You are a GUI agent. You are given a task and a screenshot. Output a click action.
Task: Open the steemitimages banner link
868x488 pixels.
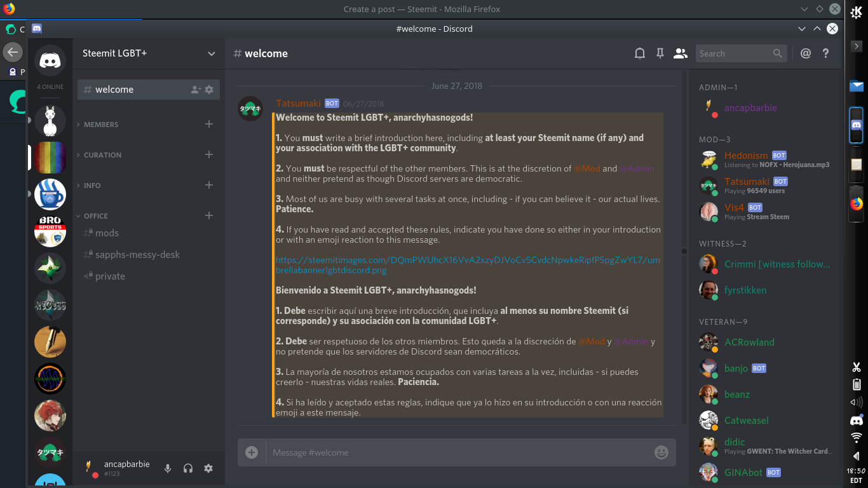tap(468, 265)
